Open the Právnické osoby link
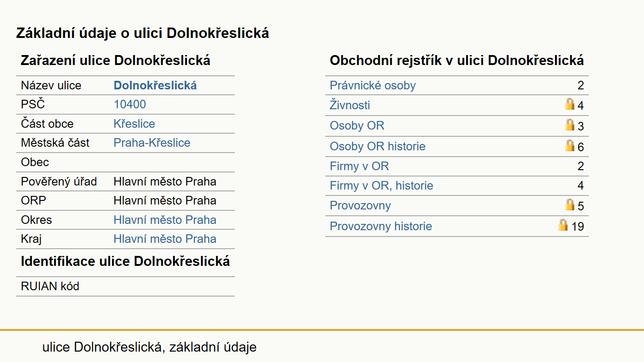 click(x=373, y=85)
